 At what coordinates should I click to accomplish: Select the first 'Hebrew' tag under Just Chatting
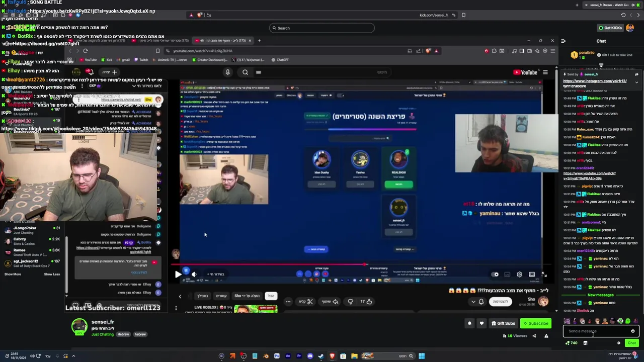pos(123,334)
